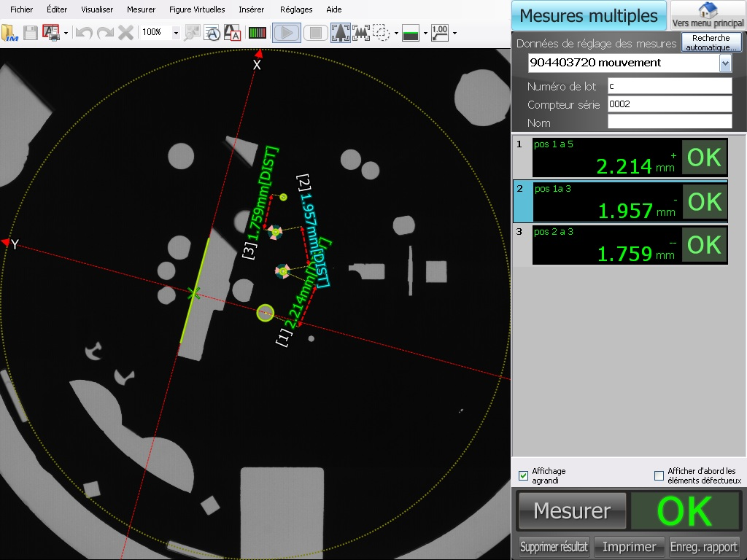747x560 pixels.
Task: Click the undo arrow icon
Action: click(x=84, y=33)
